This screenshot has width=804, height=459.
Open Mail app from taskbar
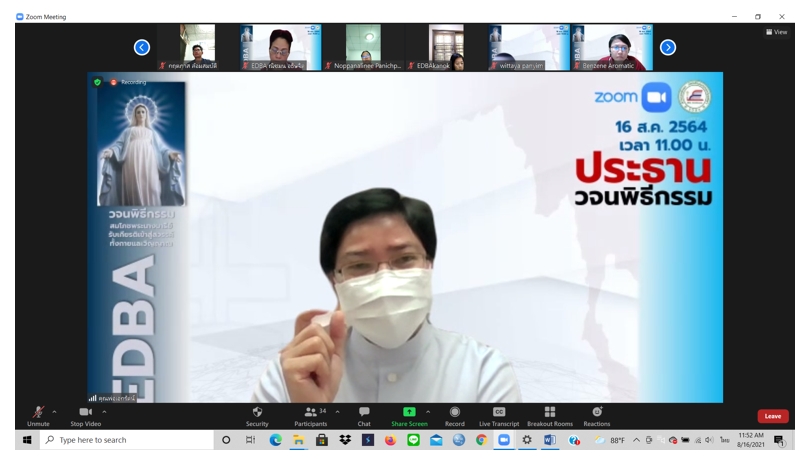436,440
